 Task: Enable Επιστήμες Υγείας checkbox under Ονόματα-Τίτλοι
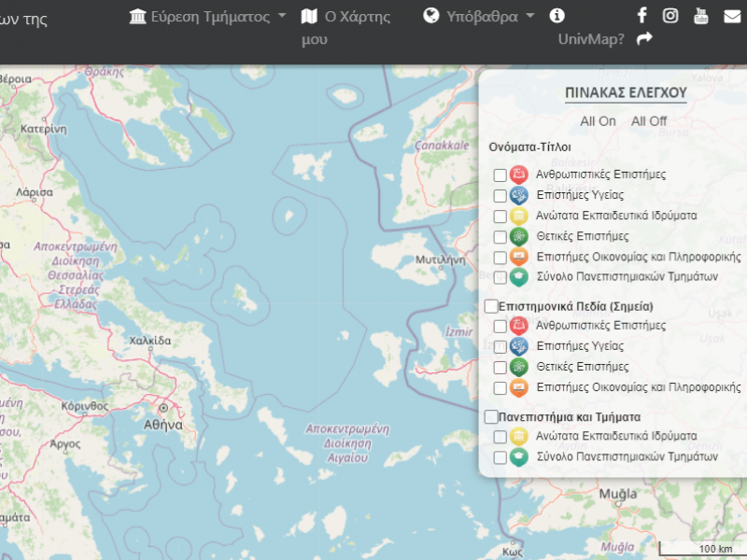point(500,196)
